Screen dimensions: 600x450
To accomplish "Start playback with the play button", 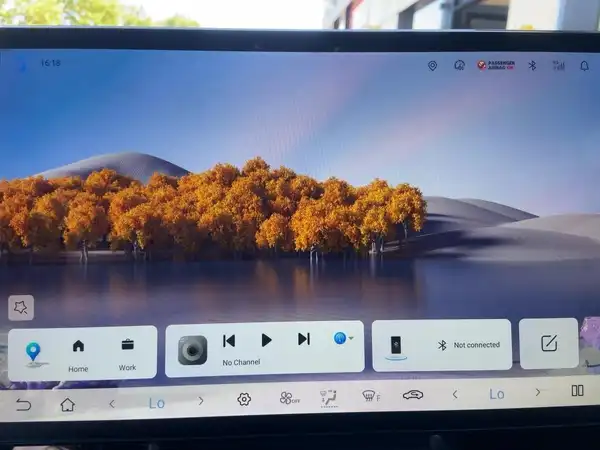I will (x=266, y=340).
